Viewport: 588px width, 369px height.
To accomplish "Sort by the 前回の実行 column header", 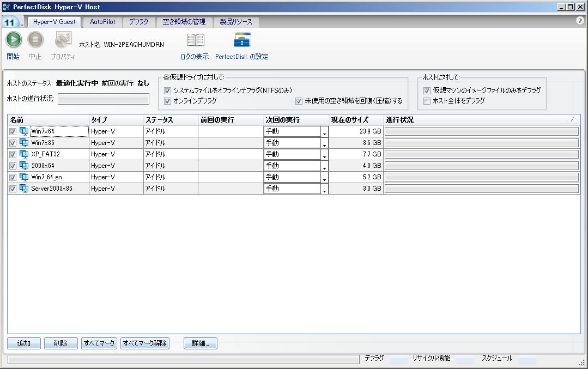I will coord(231,120).
